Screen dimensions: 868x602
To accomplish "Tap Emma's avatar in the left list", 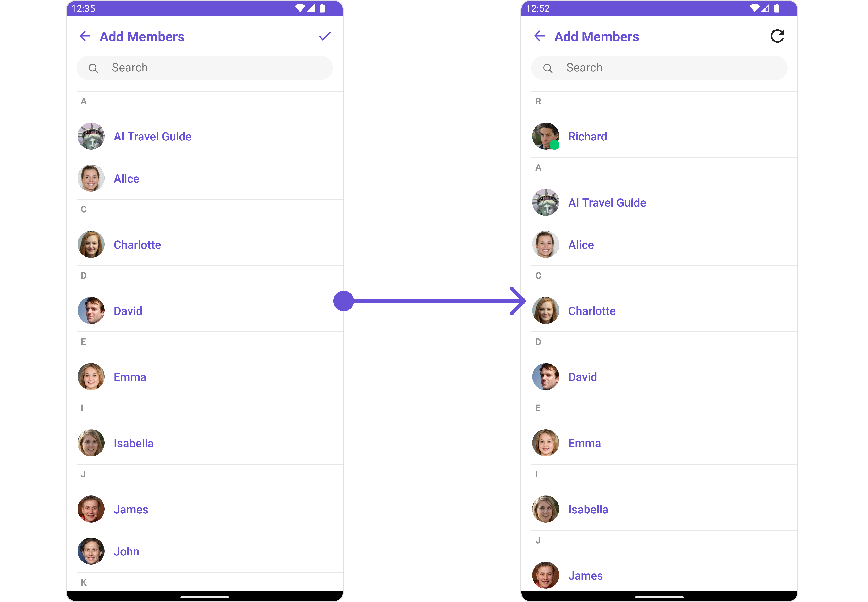I will tap(91, 377).
